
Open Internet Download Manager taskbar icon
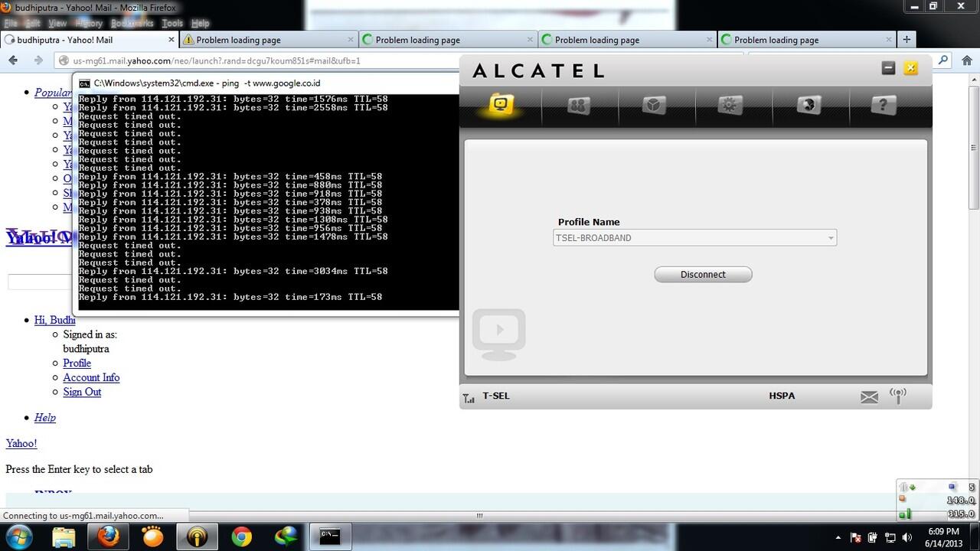(x=286, y=536)
